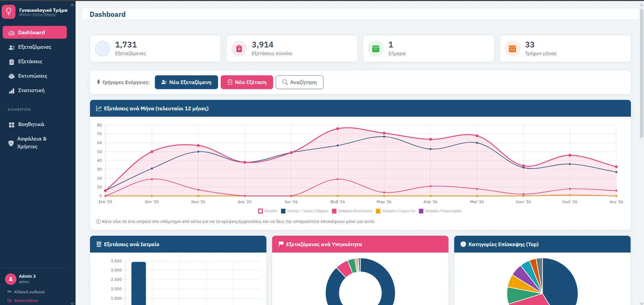644x305 pixels.
Task: Click the pink data point above Νοε '25 at 57
Action: (x=198, y=145)
